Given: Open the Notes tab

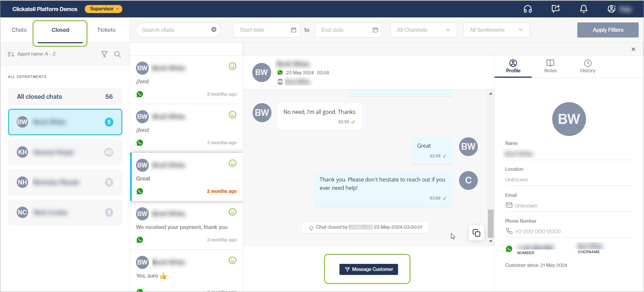Looking at the screenshot, I should 550,66.
